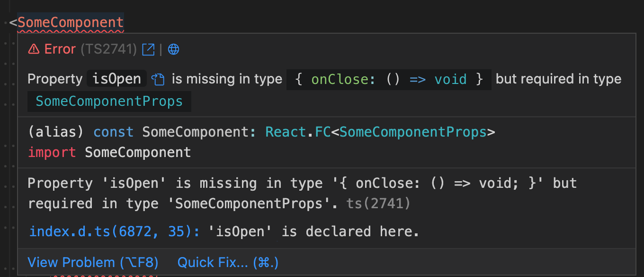644x277 pixels.
Task: Click the red Error heading text
Action: [60, 49]
